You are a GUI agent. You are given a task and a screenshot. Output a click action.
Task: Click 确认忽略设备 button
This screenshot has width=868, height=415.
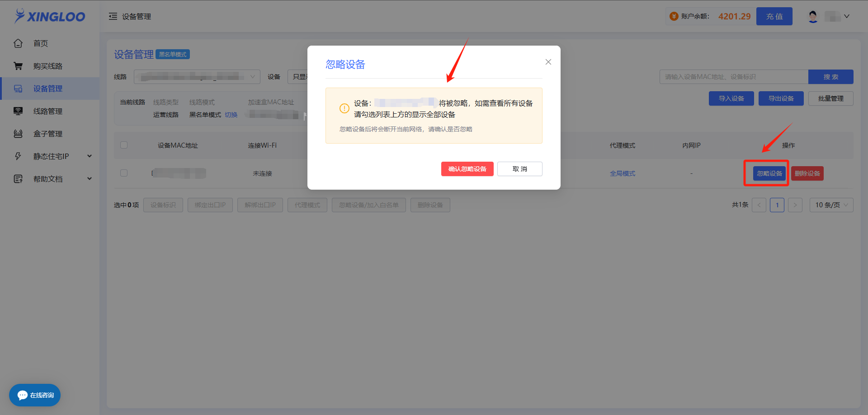(467, 169)
